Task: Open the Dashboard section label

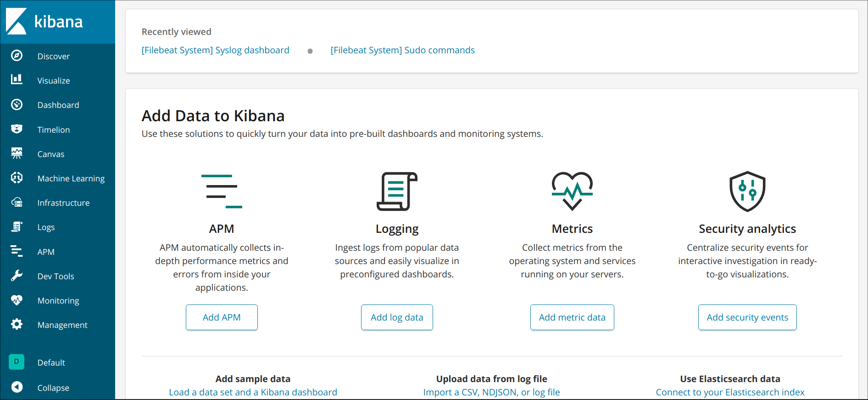Action: pyautogui.click(x=58, y=105)
